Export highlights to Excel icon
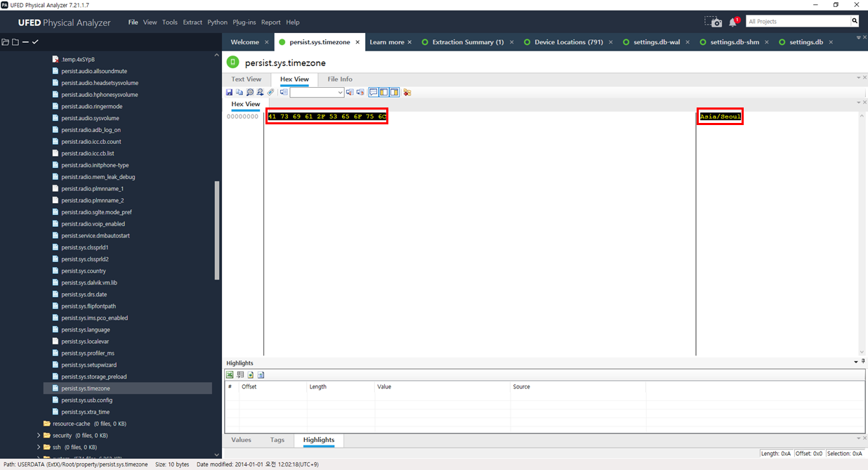Viewport: 868px width, 470px height. pos(230,375)
